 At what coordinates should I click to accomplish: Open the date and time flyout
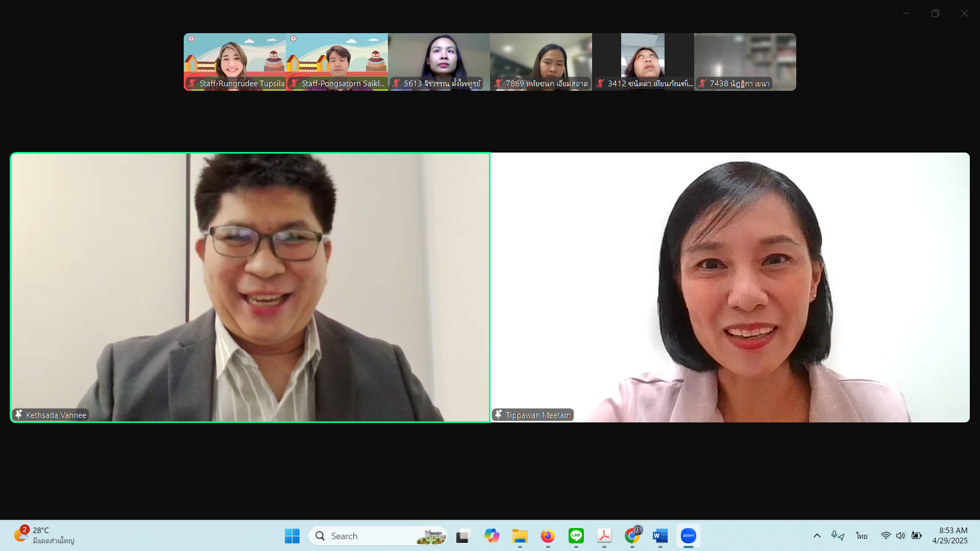tap(949, 536)
